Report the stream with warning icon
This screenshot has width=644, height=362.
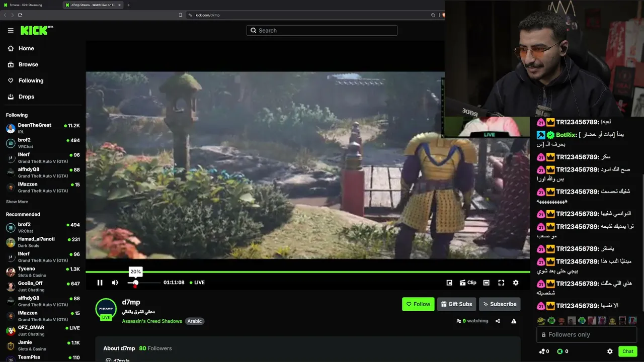514,321
